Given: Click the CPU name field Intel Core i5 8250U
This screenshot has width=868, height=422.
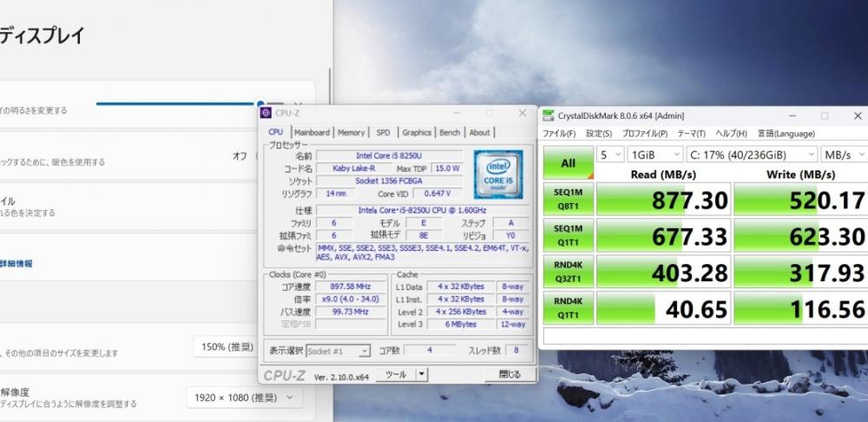Looking at the screenshot, I should pos(389,155).
